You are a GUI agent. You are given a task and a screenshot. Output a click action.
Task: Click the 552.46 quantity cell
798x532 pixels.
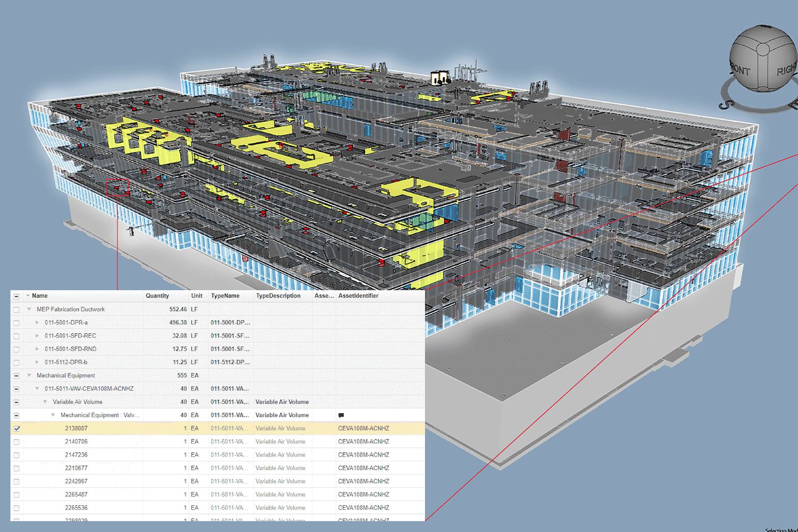click(x=178, y=309)
